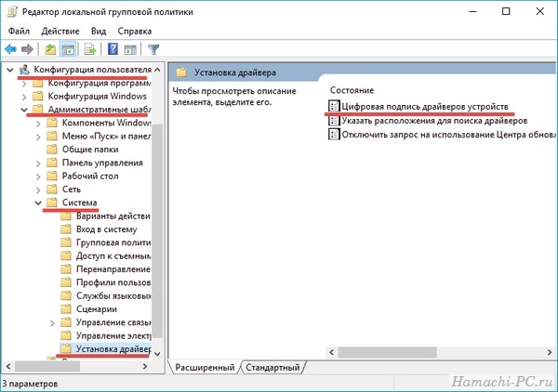This screenshot has width=558, height=392.
Task: Expand the Управление связью node
Action: click(52, 322)
